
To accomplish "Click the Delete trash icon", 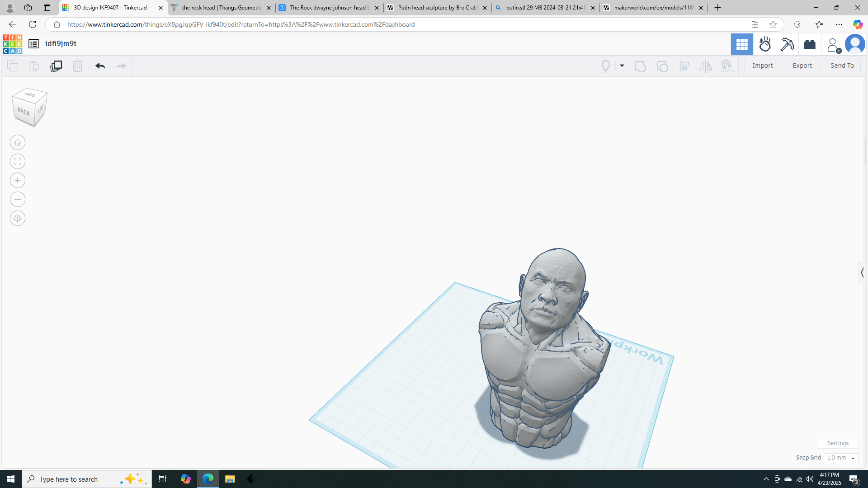I will [78, 66].
